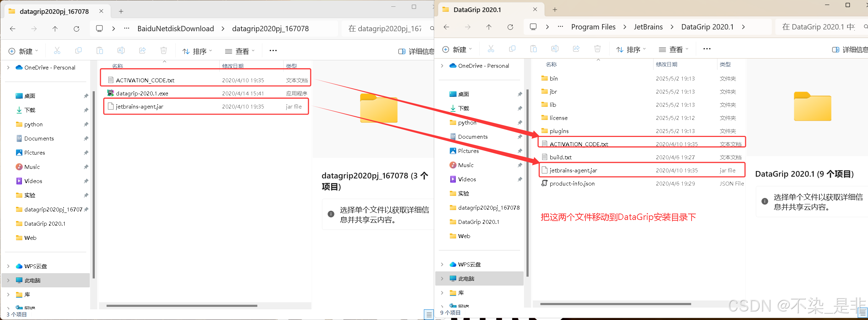The width and height of the screenshot is (868, 320).
Task: Click the PC monitor icon in right address bar
Action: click(533, 27)
